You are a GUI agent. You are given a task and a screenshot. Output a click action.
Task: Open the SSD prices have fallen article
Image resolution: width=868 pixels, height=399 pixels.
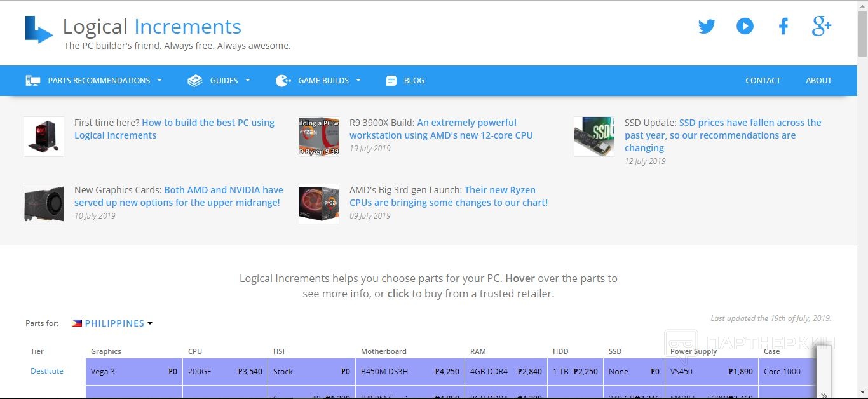click(x=723, y=135)
